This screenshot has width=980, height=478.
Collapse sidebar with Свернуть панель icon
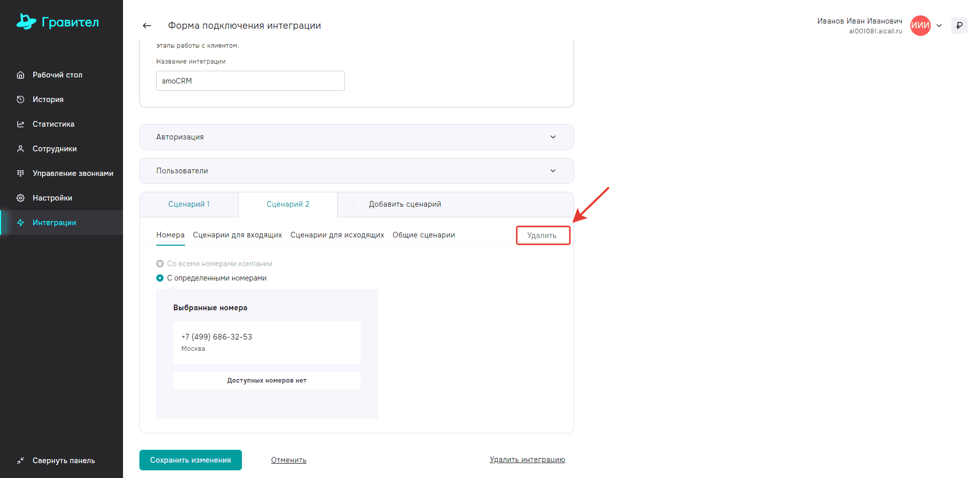click(x=21, y=461)
